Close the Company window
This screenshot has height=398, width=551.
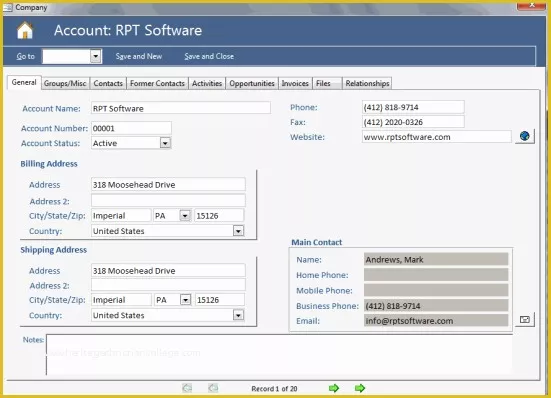[x=531, y=6]
